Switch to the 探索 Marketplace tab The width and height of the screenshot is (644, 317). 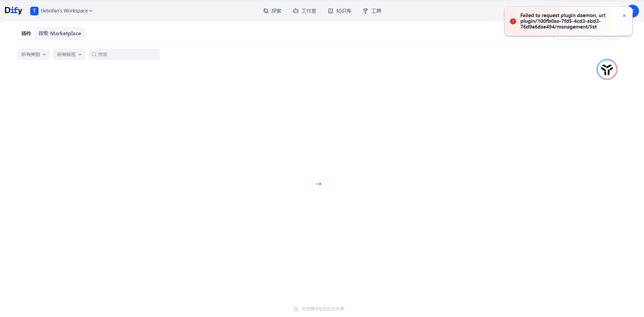(x=60, y=34)
